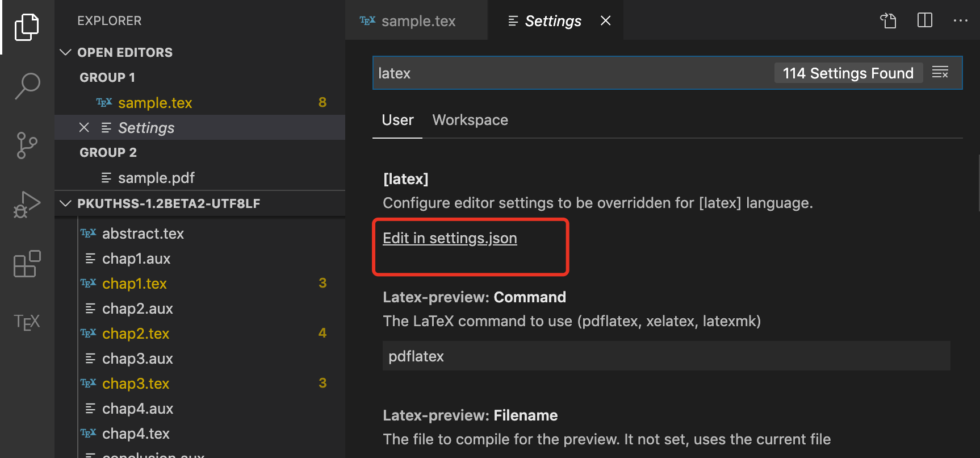The height and width of the screenshot is (458, 980).
Task: Collapse the OPEN EDITORS section
Action: [x=66, y=52]
